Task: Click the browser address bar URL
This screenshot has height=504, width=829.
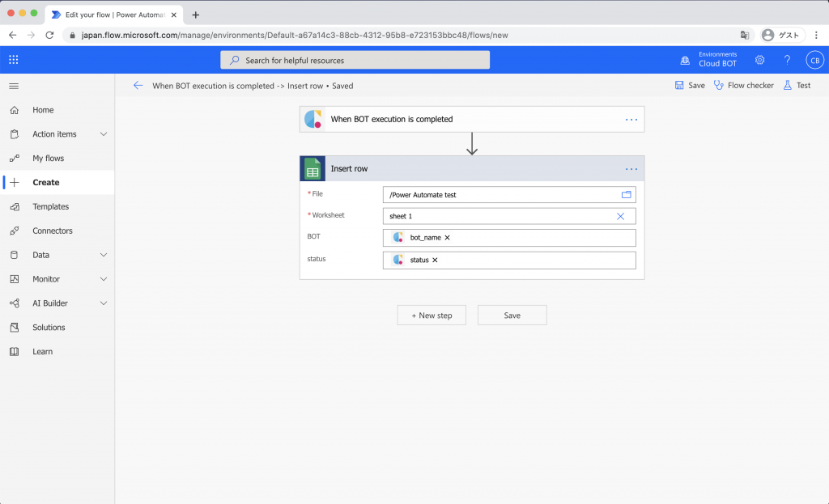Action: (295, 35)
